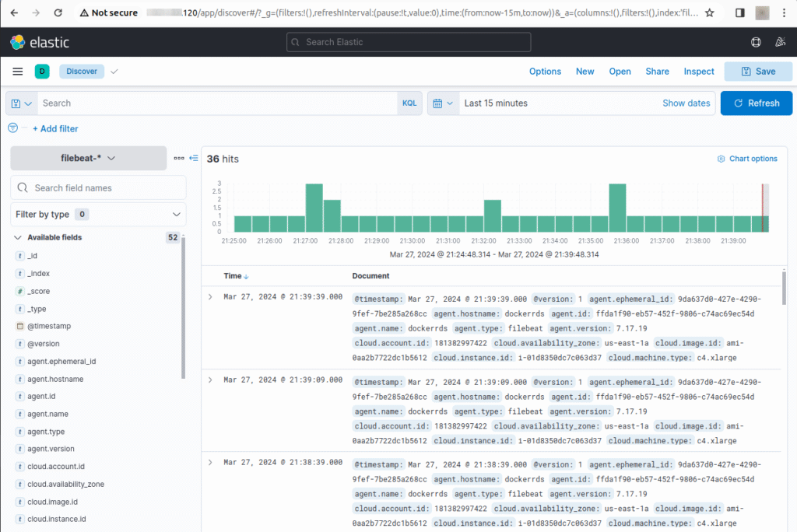The image size is (797, 532).
Task: Collapse the fields sidebar arrow icon
Action: [194, 159]
